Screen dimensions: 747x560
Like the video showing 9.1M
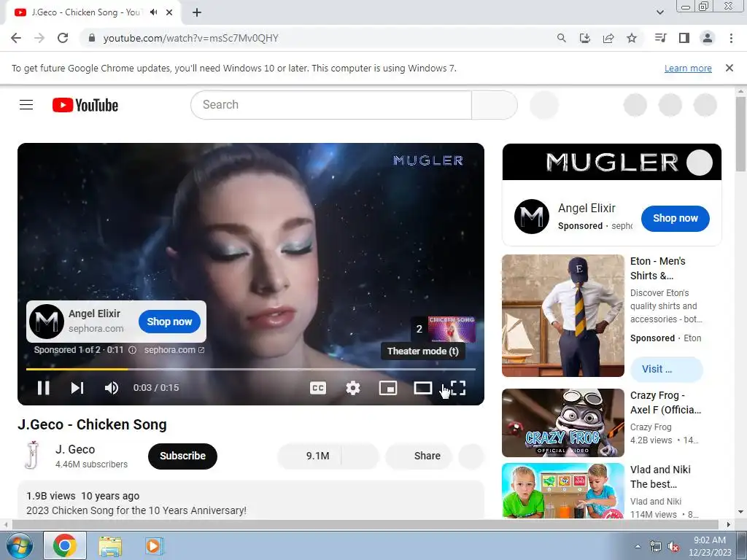[x=309, y=456]
